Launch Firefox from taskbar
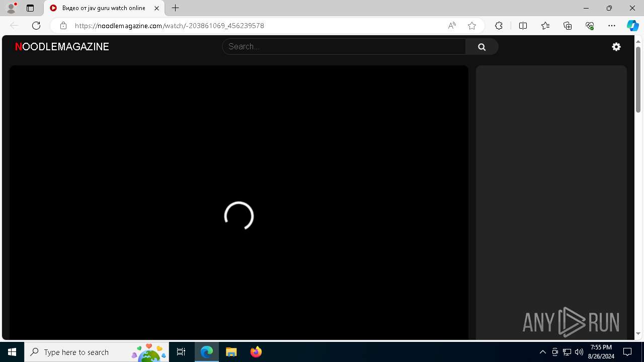This screenshot has height=362, width=644. pos(256,352)
